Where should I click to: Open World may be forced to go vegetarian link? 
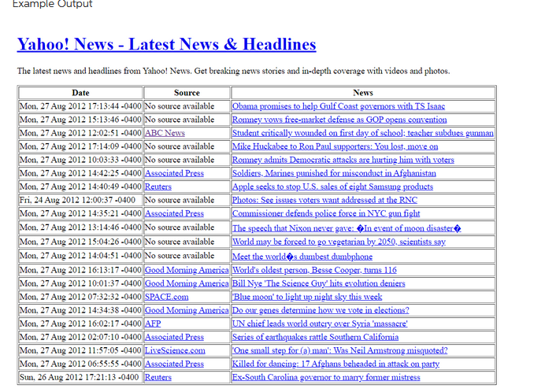(x=339, y=242)
